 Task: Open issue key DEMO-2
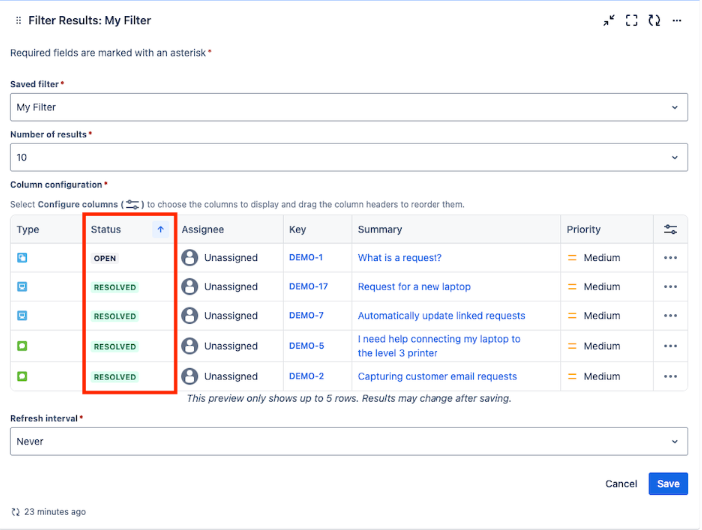tap(306, 376)
